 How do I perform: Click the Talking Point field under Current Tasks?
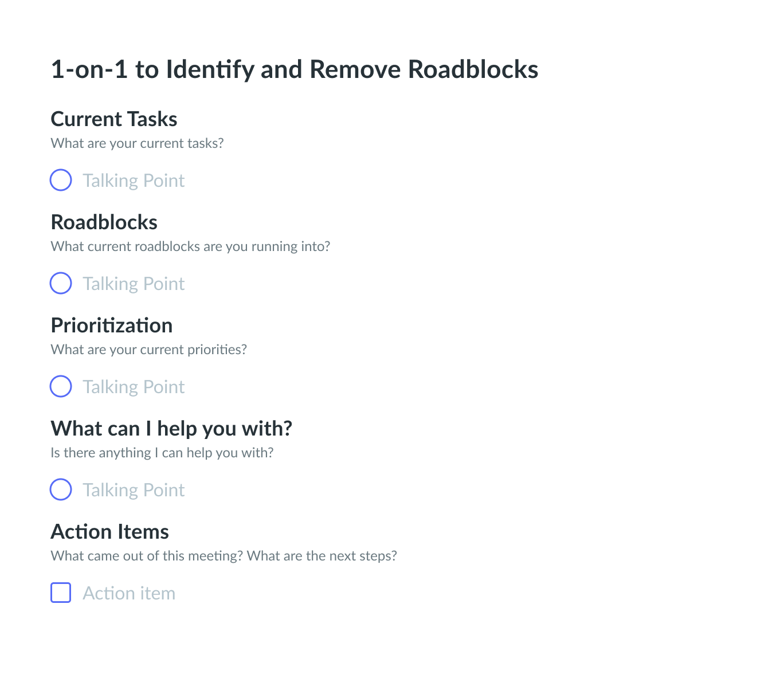[x=134, y=181]
